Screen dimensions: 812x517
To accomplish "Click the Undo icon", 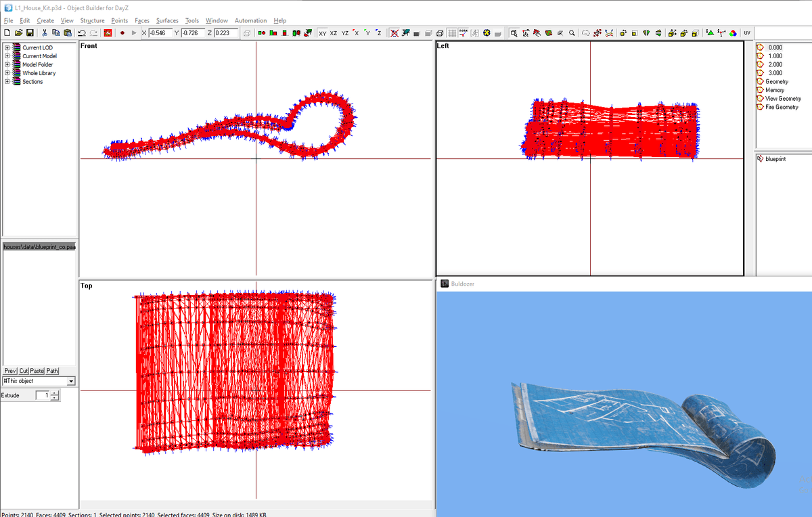I will coord(81,32).
